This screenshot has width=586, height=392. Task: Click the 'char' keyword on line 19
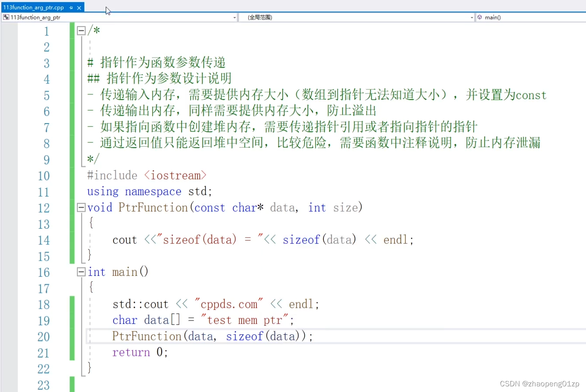[125, 320]
